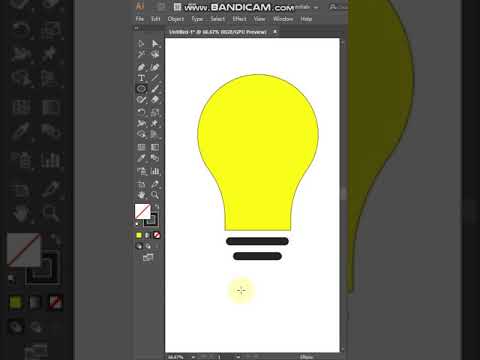Click the search field in title bar
This screenshot has height=360, width=480.
coord(338,7)
